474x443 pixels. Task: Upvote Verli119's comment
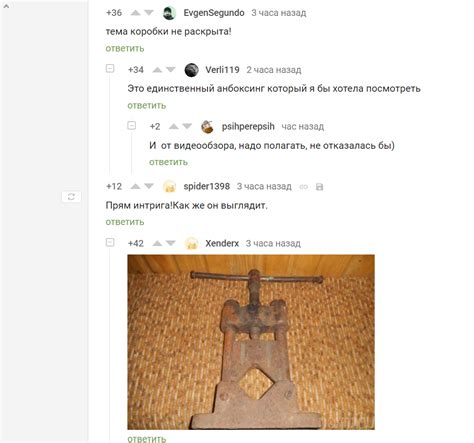click(x=157, y=70)
